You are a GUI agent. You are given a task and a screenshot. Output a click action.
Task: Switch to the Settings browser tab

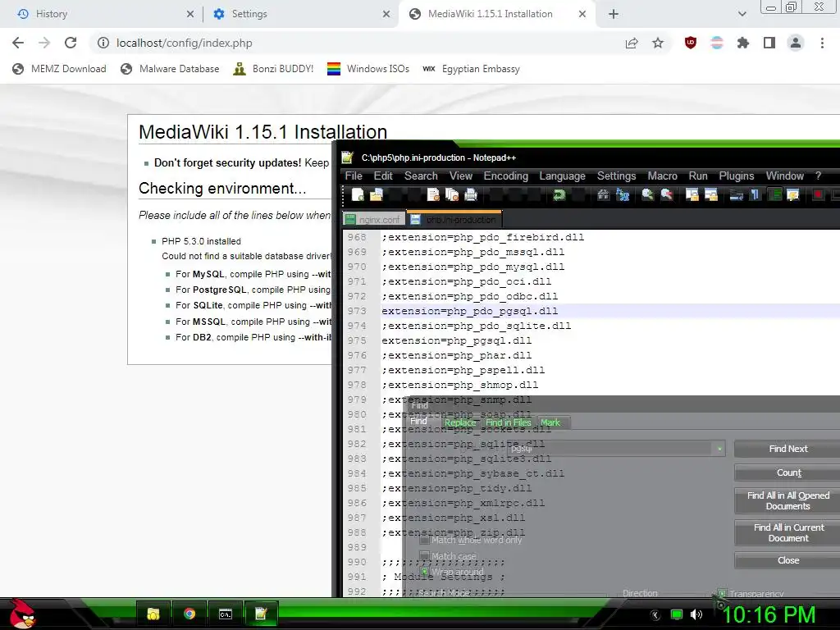point(300,14)
